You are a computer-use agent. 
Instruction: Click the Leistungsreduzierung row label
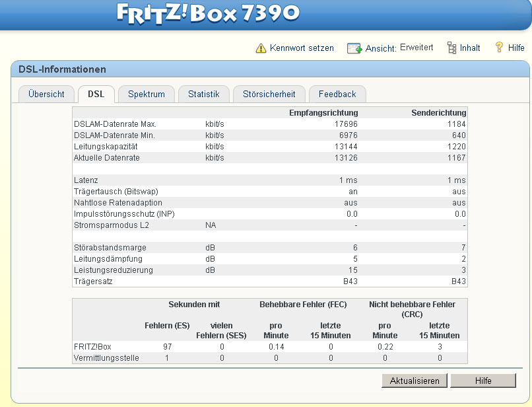click(114, 270)
